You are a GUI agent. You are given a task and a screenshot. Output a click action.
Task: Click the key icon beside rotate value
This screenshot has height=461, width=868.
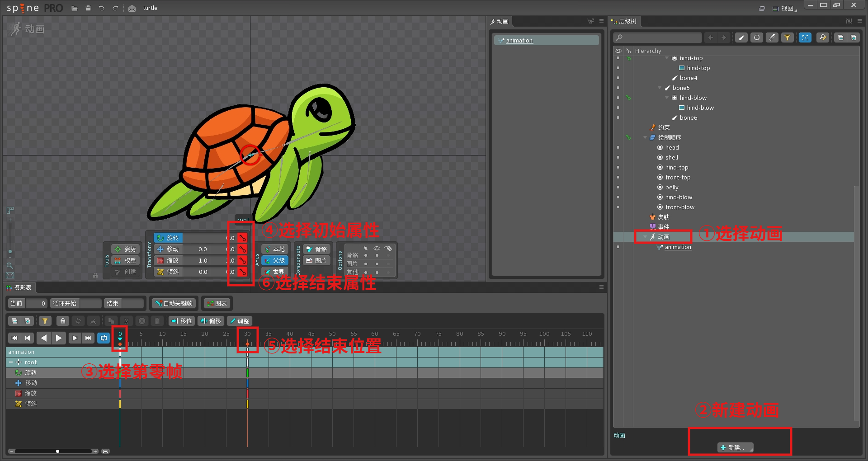(243, 238)
